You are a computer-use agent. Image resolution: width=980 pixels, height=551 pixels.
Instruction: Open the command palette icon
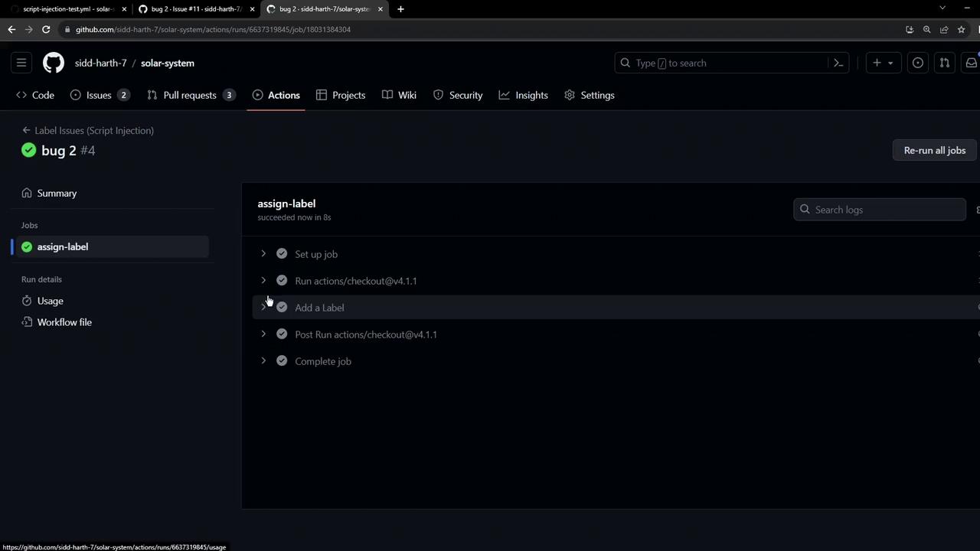tap(838, 63)
